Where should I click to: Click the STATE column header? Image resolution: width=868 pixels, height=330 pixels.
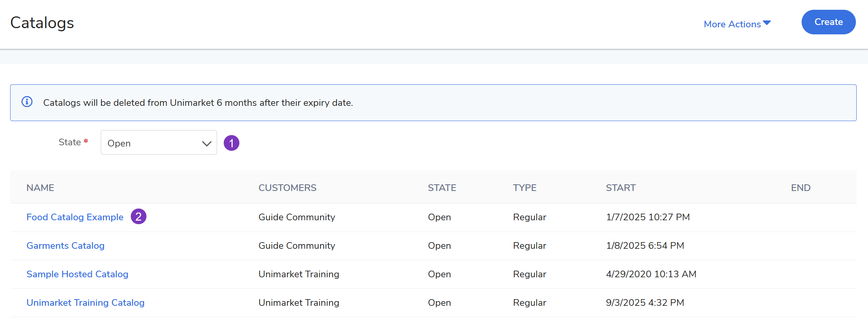(x=442, y=188)
